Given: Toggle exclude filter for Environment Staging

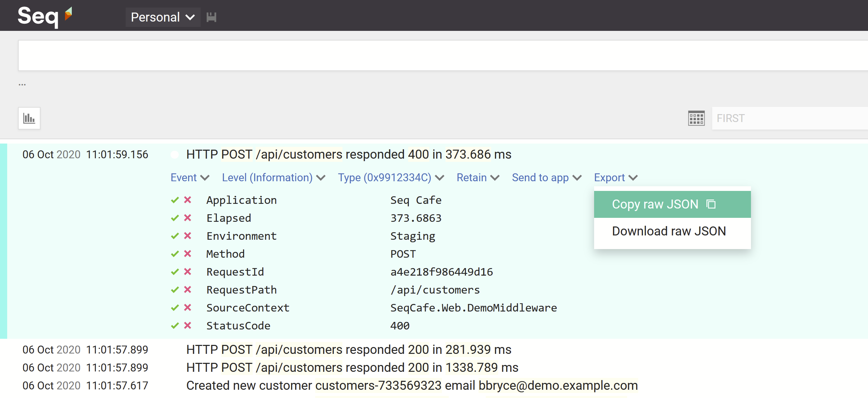Looking at the screenshot, I should (x=187, y=236).
